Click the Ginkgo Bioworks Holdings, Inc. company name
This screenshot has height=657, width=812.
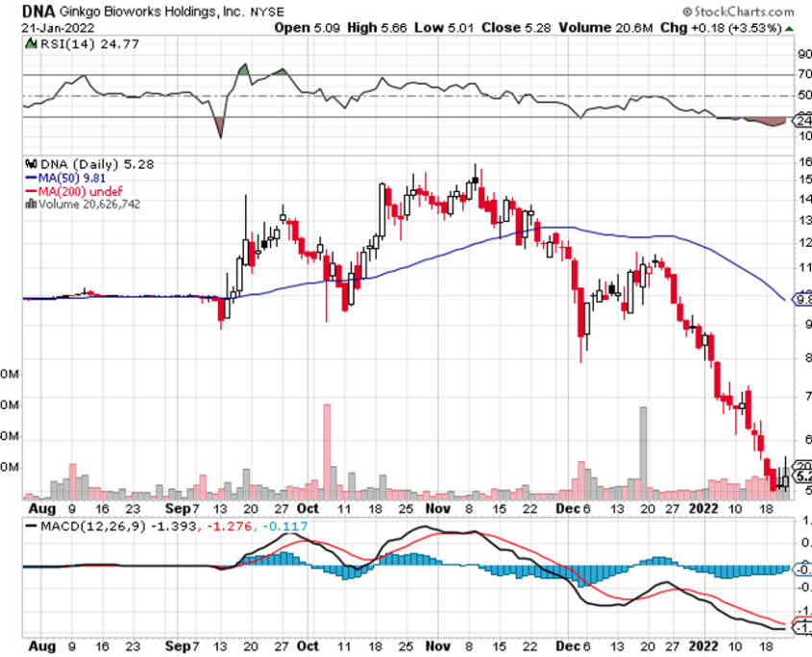pos(152,12)
